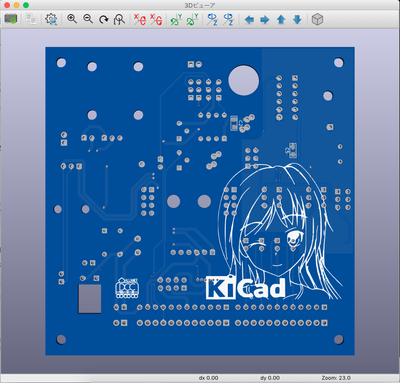Toggle orthographic projection cube icon
400x383 pixels.
[x=317, y=19]
